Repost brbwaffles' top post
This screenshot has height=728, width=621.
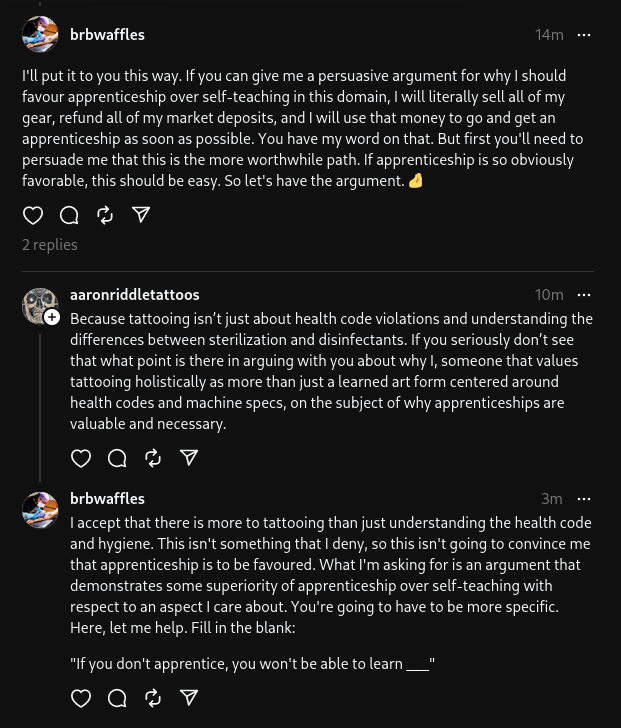(105, 215)
